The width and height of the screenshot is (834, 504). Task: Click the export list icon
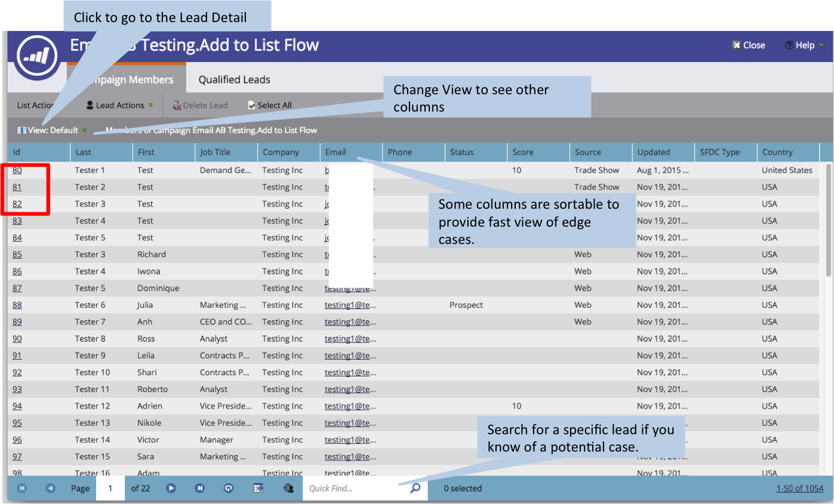(x=258, y=488)
